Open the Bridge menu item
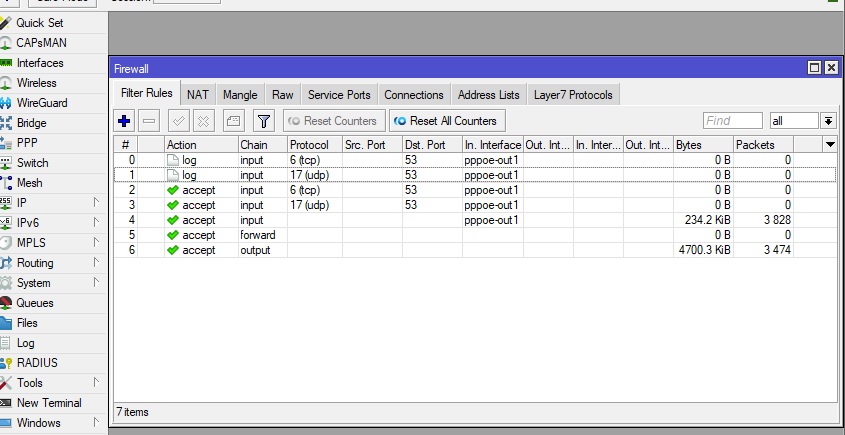Screen dimensions: 845x435 point(31,122)
